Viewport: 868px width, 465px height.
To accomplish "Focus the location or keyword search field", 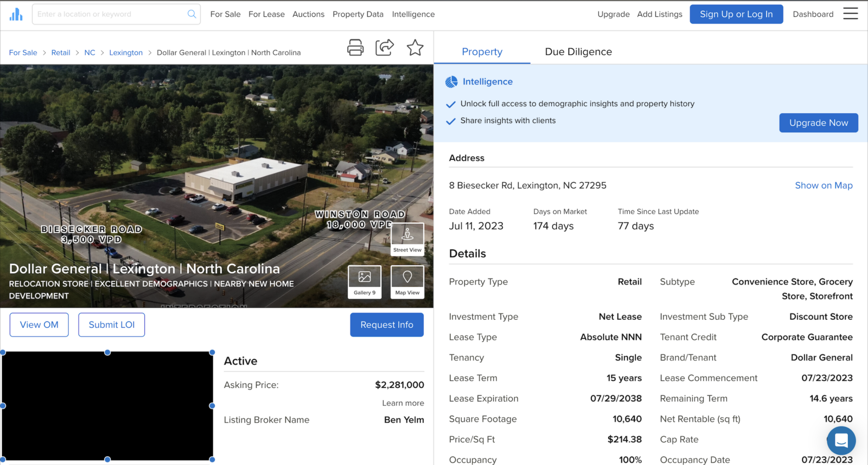I will coord(116,14).
